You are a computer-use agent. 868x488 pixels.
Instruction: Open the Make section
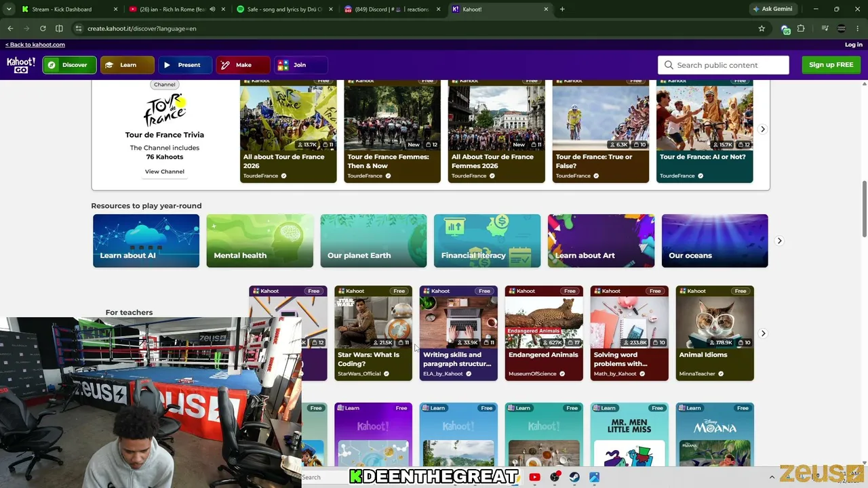coord(243,65)
